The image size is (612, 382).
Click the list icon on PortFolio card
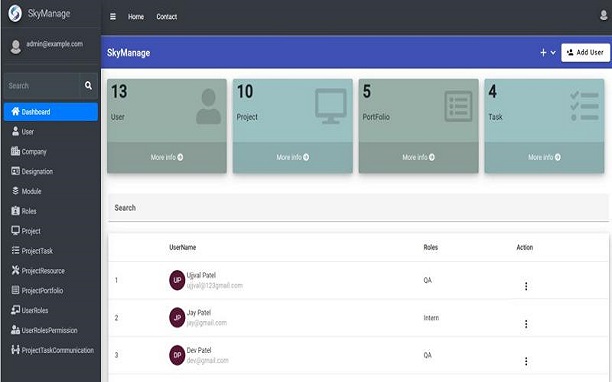[x=458, y=106]
